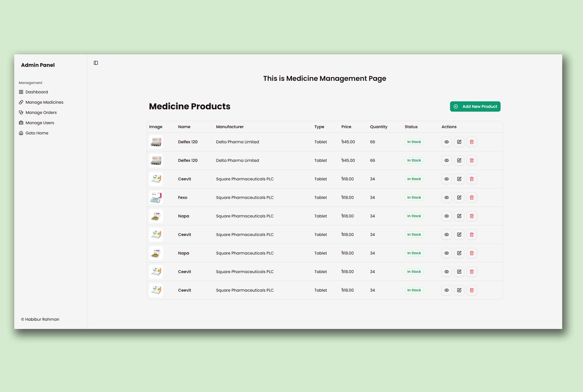Click the Name column header
This screenshot has width=583, height=392.
184,127
